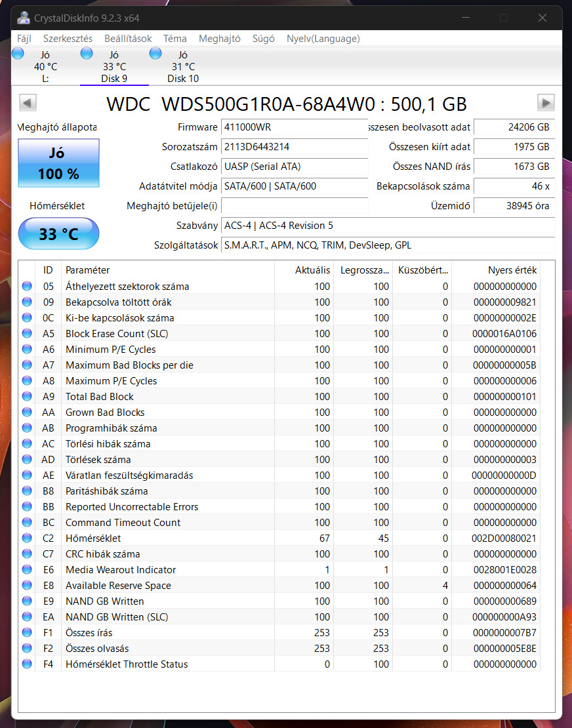Click the Jó 100% health status box
This screenshot has width=572, height=728.
coord(58,163)
